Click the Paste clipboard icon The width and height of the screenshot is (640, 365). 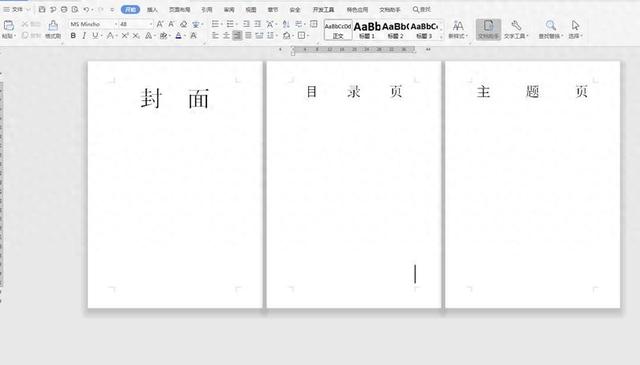point(9,26)
